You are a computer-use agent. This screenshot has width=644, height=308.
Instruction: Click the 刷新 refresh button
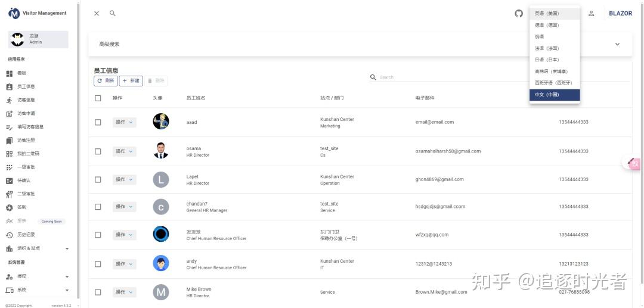tap(106, 81)
